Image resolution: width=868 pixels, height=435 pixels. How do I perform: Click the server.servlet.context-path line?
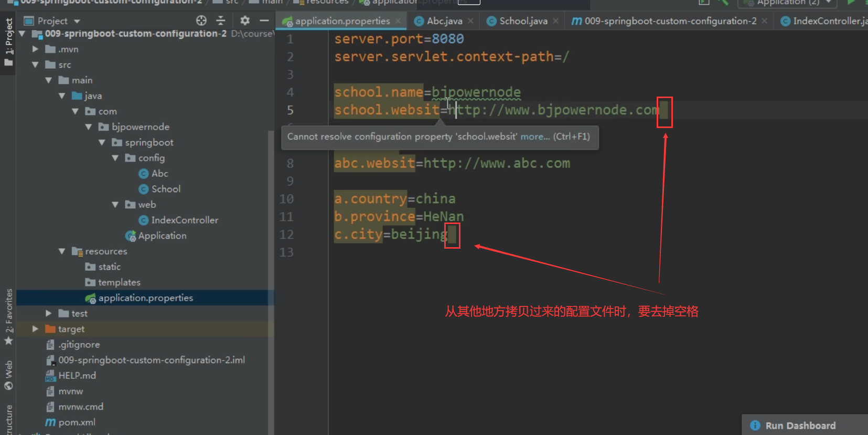click(452, 57)
